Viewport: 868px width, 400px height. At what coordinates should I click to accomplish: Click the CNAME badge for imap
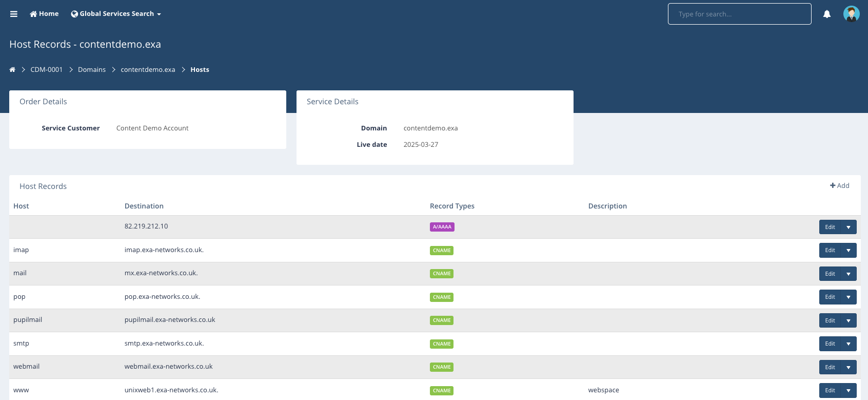tap(441, 251)
